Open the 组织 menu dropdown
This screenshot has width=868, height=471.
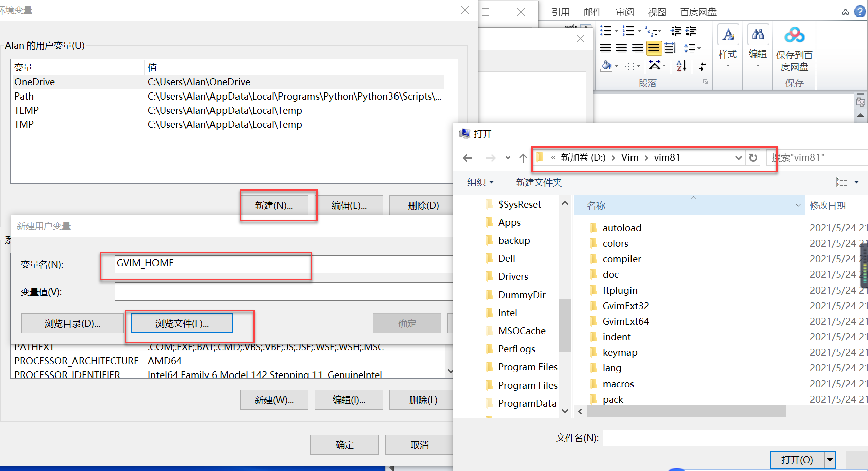click(480, 182)
